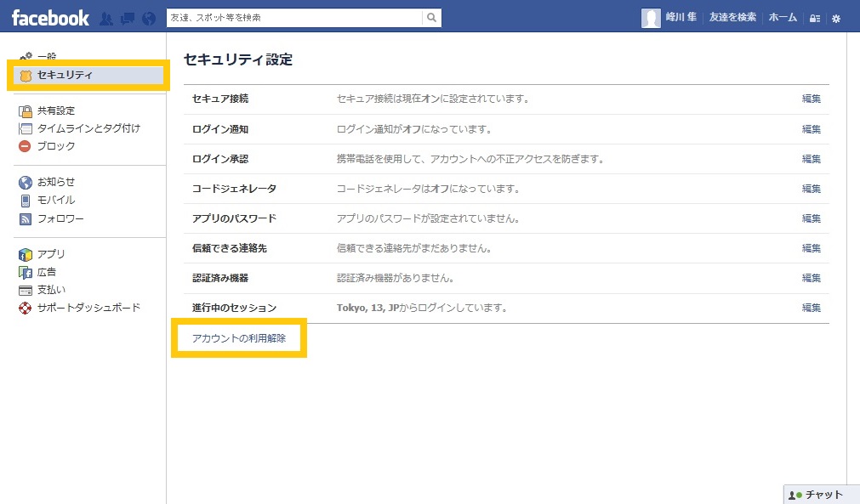Viewport: 860px width, 504px height.
Task: Expand the 信頼できる連絡先 row label
Action: coord(230,248)
